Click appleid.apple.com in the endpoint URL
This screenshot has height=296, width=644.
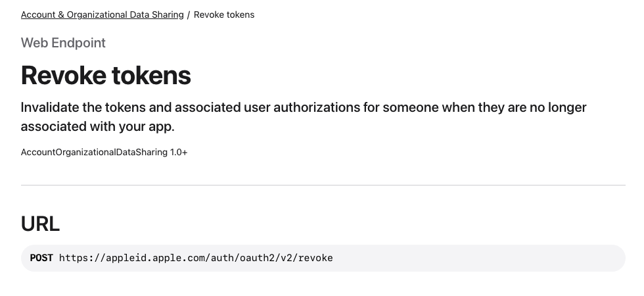[x=155, y=258]
